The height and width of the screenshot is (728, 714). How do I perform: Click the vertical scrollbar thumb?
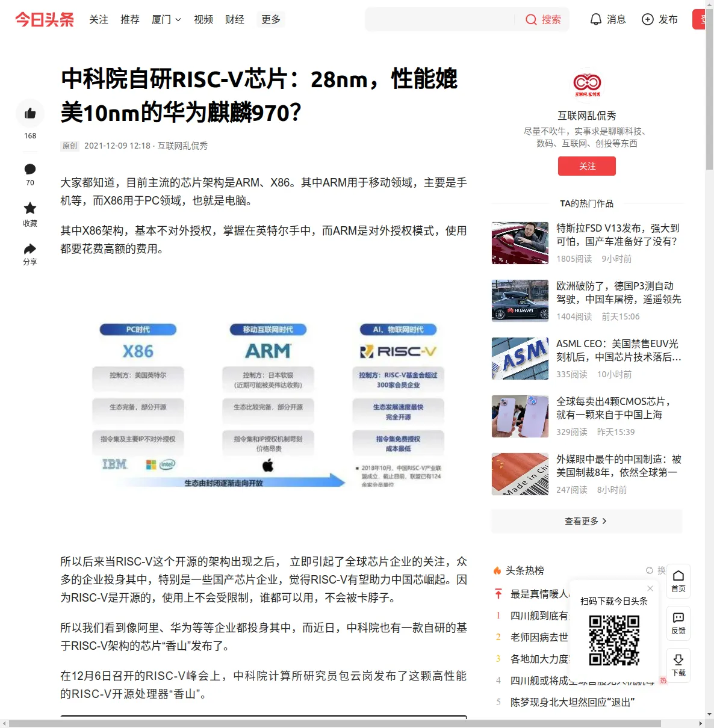[x=709, y=90]
